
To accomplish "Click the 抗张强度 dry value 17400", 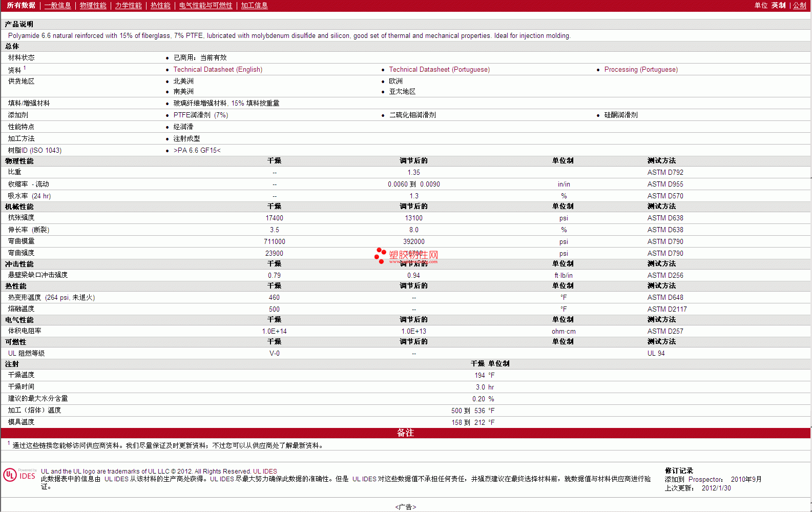I will [x=274, y=218].
